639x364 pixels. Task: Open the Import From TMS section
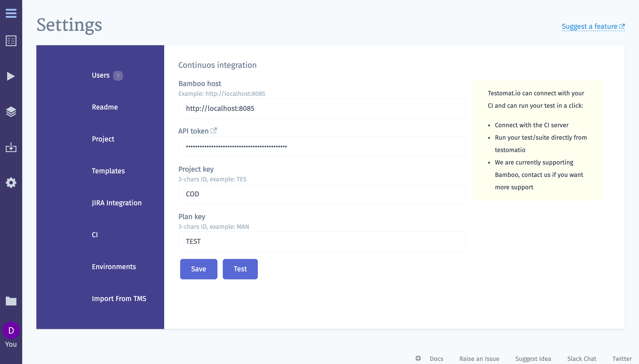[x=119, y=299]
